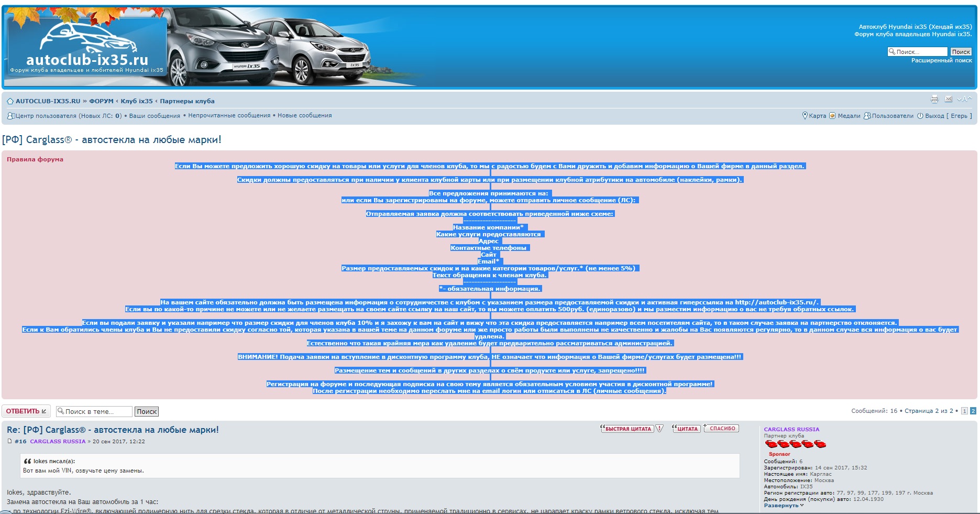The width and height of the screenshot is (980, 514).
Task: Open post title Re: Carglass® автостекла
Action: 113,430
